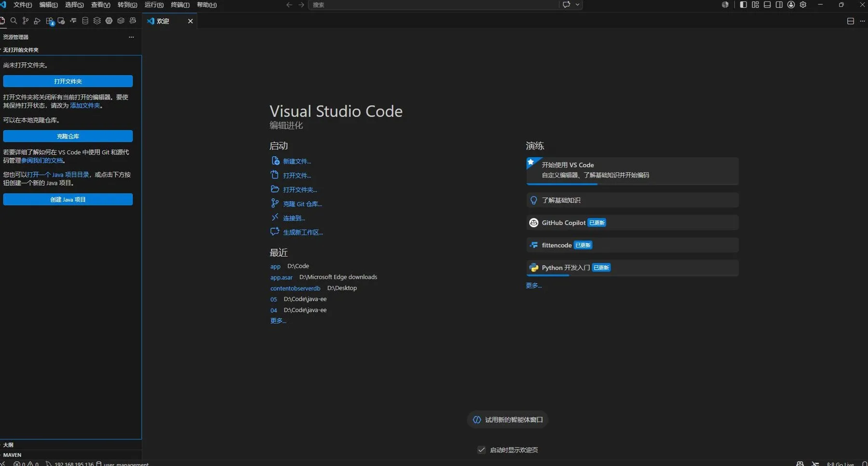Viewport: 868px width, 466px height.
Task: Open the Remote Explorer icon
Action: (x=61, y=21)
